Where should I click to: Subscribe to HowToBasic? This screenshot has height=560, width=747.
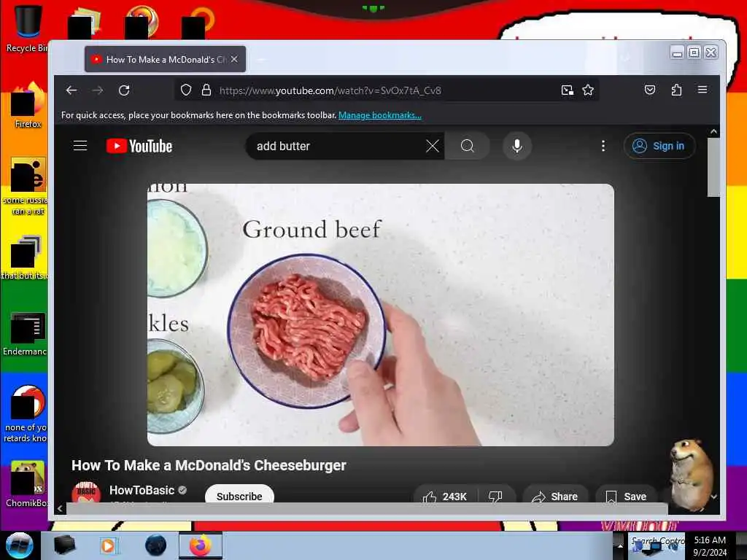click(239, 496)
